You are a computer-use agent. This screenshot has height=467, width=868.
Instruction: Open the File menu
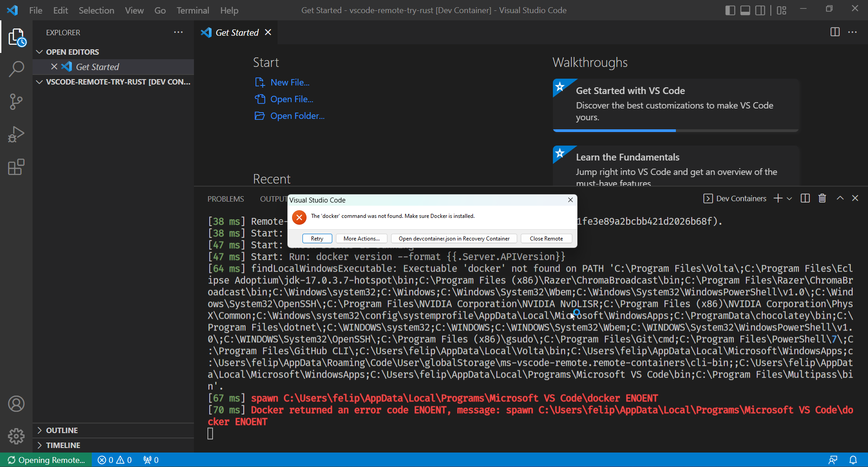click(36, 10)
